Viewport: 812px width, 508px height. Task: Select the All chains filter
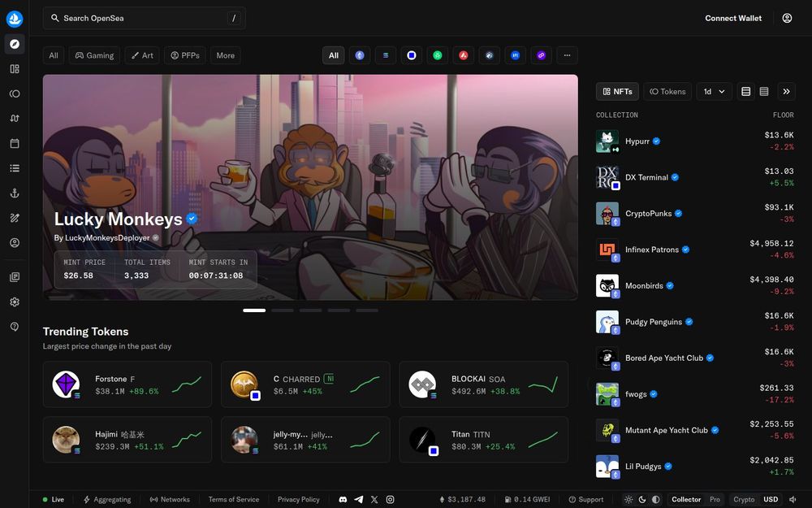point(334,55)
